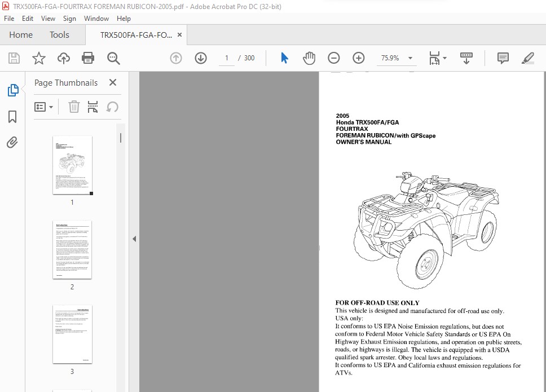Screen dimensions: 546x392
Task: Select the TRX500FA-FGA-FO... document tab
Action: 136,35
